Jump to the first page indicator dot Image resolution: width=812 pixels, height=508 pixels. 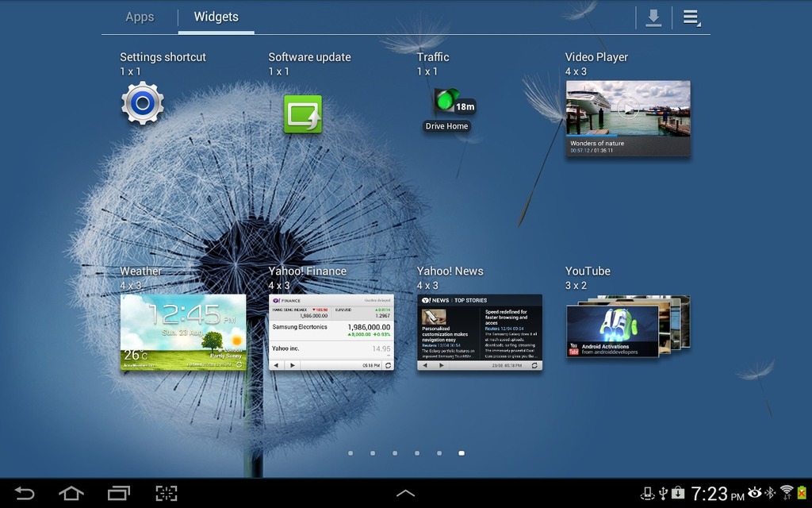click(x=350, y=453)
